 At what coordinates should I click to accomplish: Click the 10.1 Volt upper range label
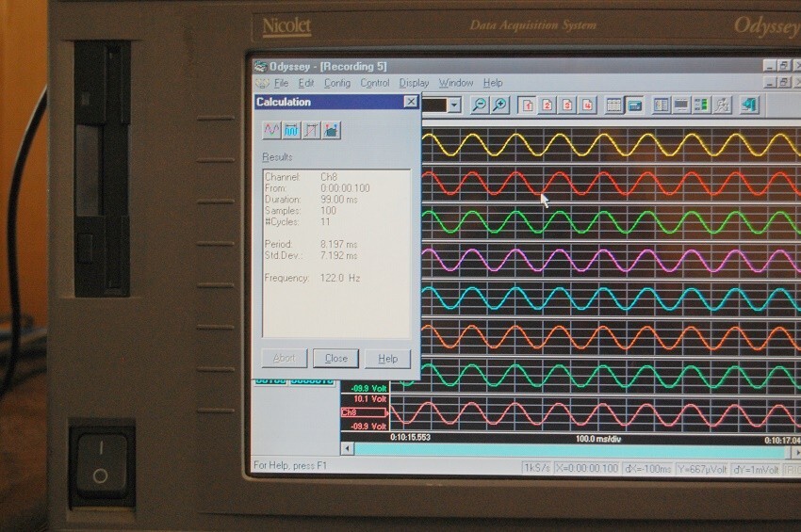coord(369,399)
